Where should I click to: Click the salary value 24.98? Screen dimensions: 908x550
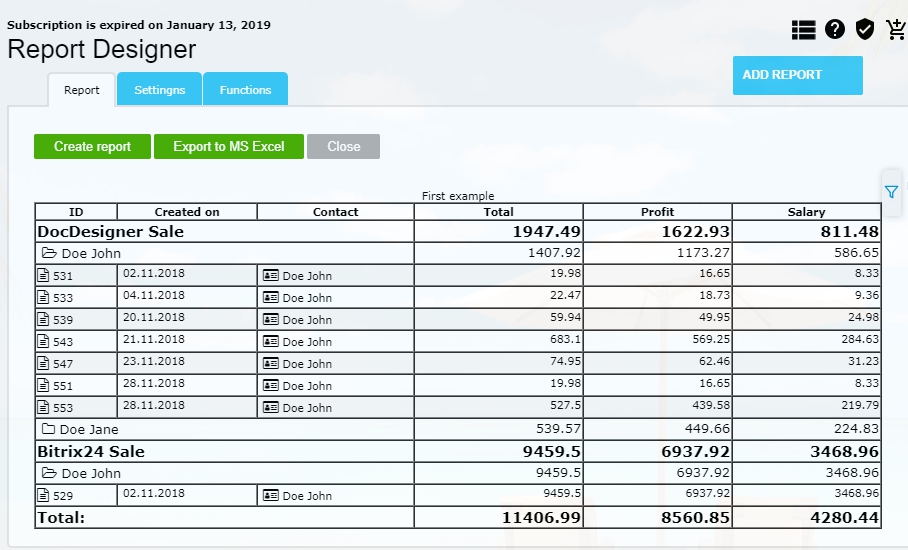[x=863, y=317]
